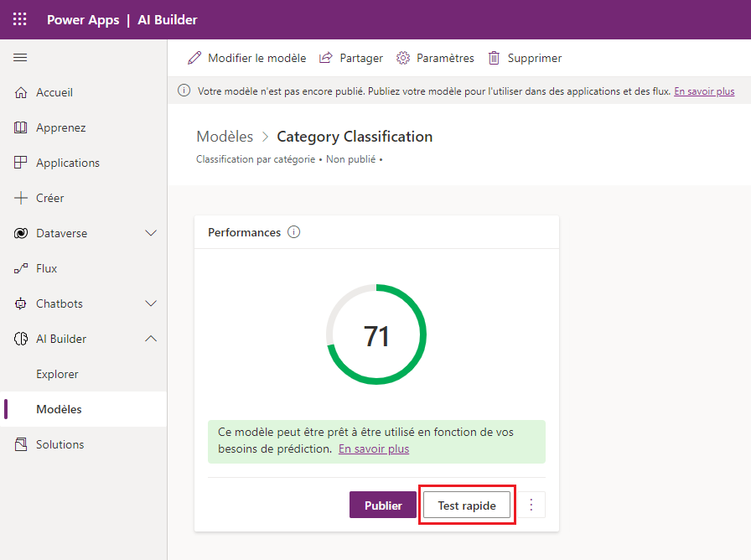Viewport: 751px width, 560px height.
Task: Click Category Classification heading
Action: coord(355,137)
